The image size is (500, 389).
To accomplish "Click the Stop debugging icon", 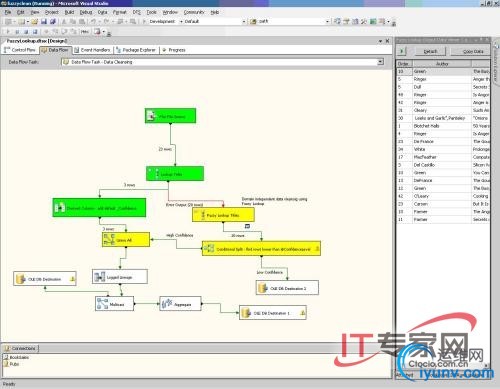I will (26, 32).
